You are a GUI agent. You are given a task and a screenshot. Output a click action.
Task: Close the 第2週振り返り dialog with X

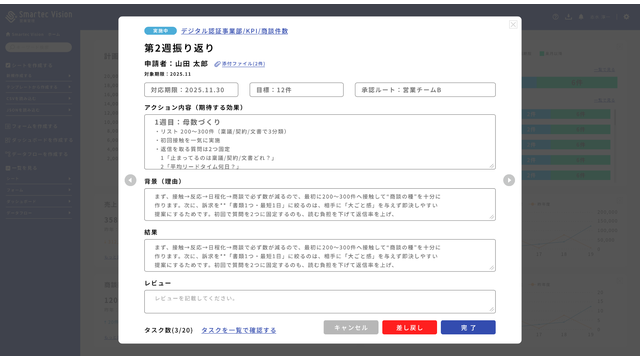[513, 25]
